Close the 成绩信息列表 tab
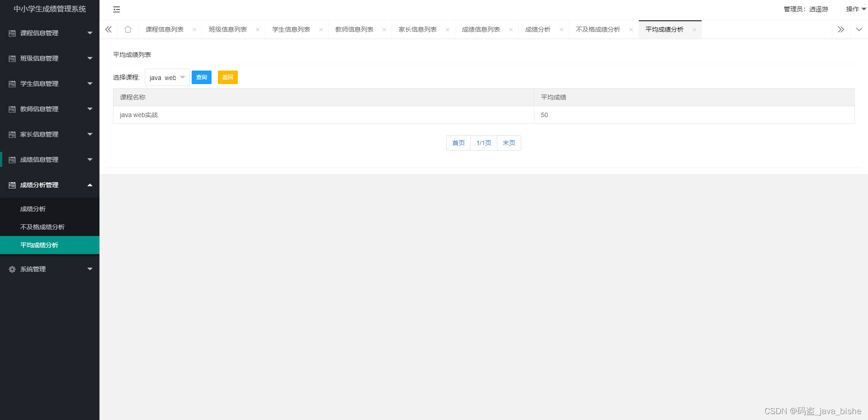This screenshot has width=868, height=420. click(511, 30)
